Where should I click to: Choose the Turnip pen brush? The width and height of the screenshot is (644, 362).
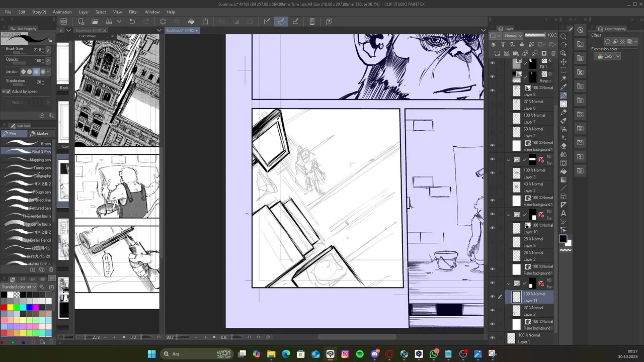click(x=26, y=168)
